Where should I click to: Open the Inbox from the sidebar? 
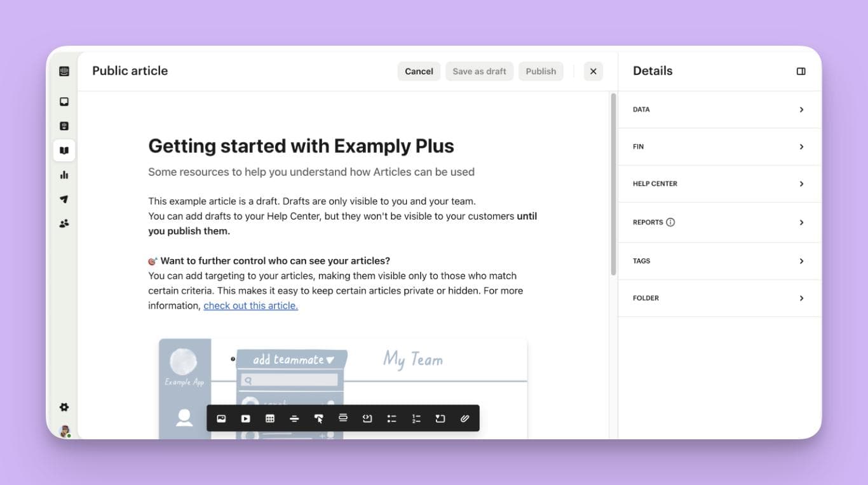pyautogui.click(x=64, y=102)
